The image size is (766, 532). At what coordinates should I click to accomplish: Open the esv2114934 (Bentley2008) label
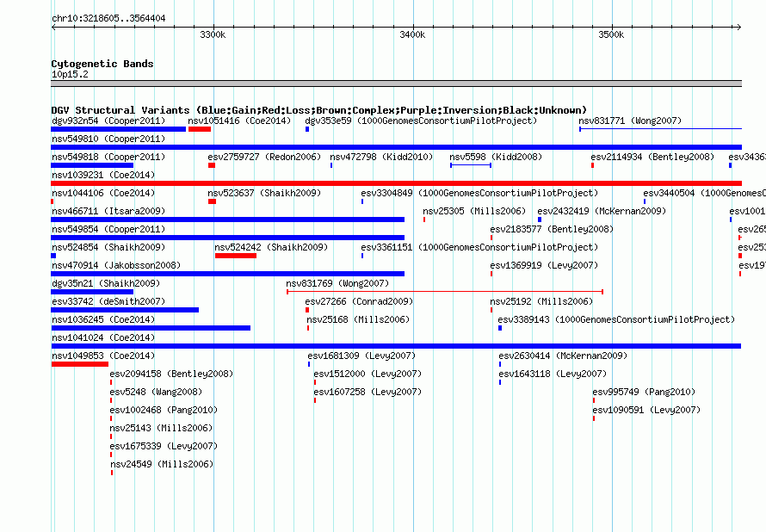tap(652, 157)
